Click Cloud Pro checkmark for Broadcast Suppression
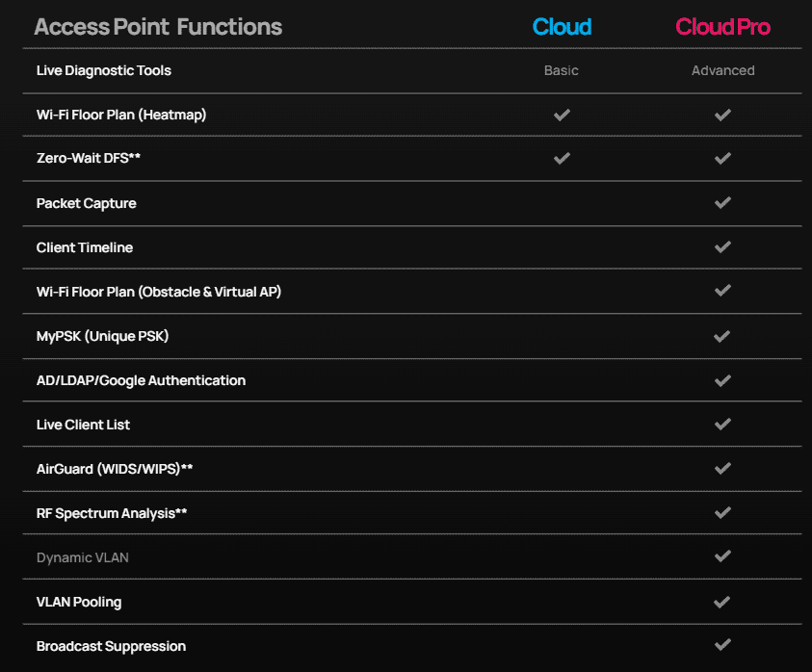Image resolution: width=812 pixels, height=672 pixels. point(722,645)
